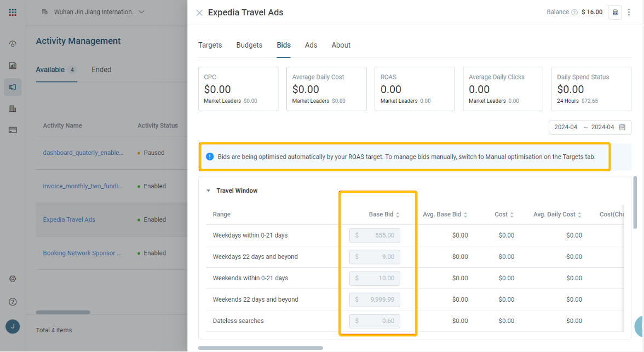Open the balance wallet icon button

click(x=615, y=13)
